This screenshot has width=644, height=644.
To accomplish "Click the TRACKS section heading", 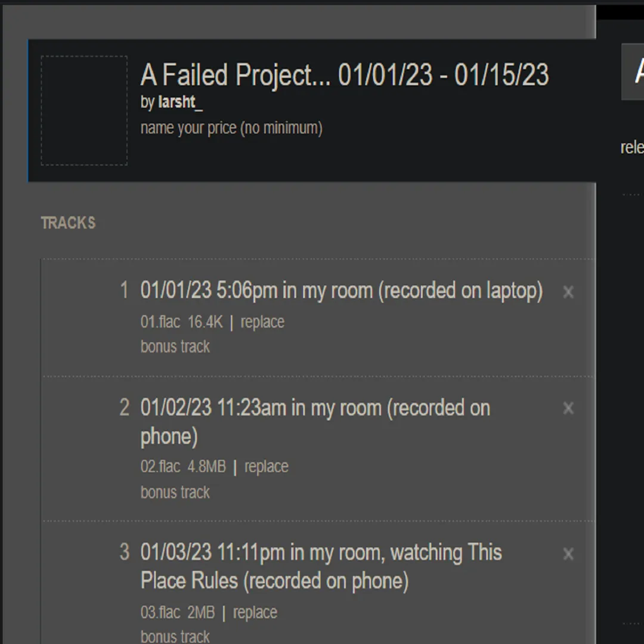I will tap(68, 223).
